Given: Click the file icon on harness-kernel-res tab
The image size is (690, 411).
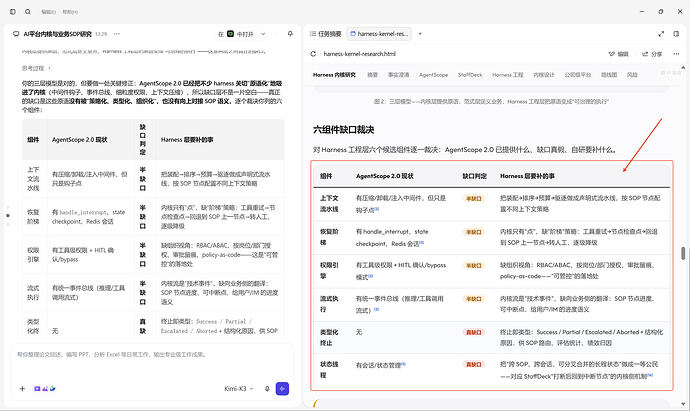Looking at the screenshot, I should 353,34.
